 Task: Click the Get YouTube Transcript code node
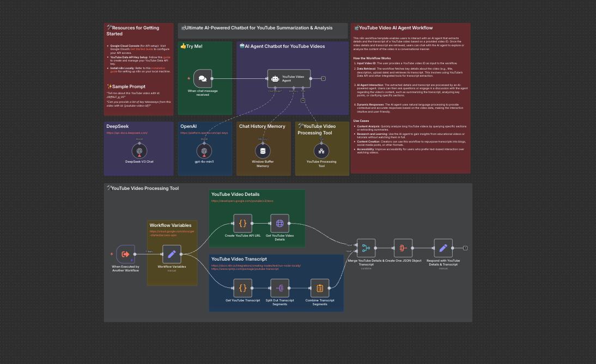click(242, 288)
